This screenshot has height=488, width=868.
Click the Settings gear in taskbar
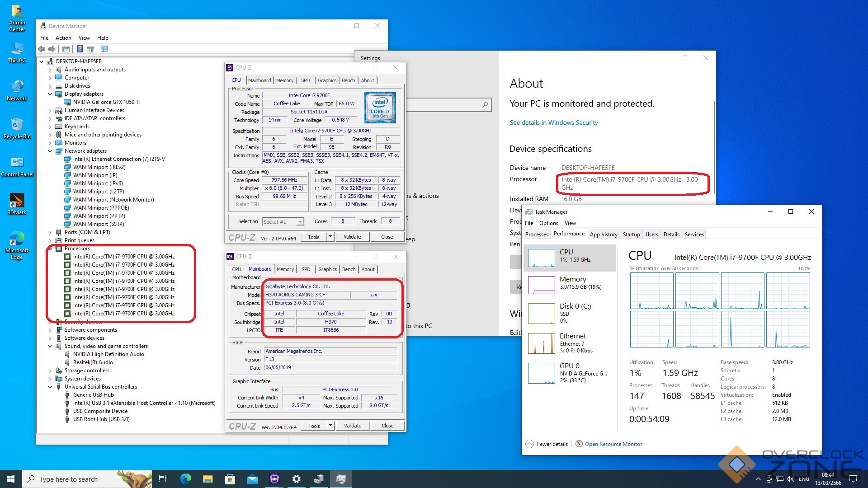pos(297,479)
